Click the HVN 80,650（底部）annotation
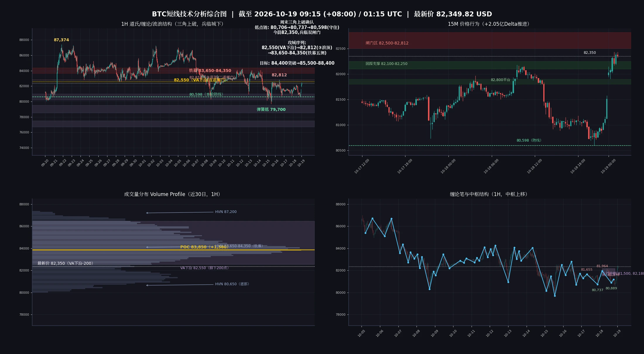 [x=233, y=284]
